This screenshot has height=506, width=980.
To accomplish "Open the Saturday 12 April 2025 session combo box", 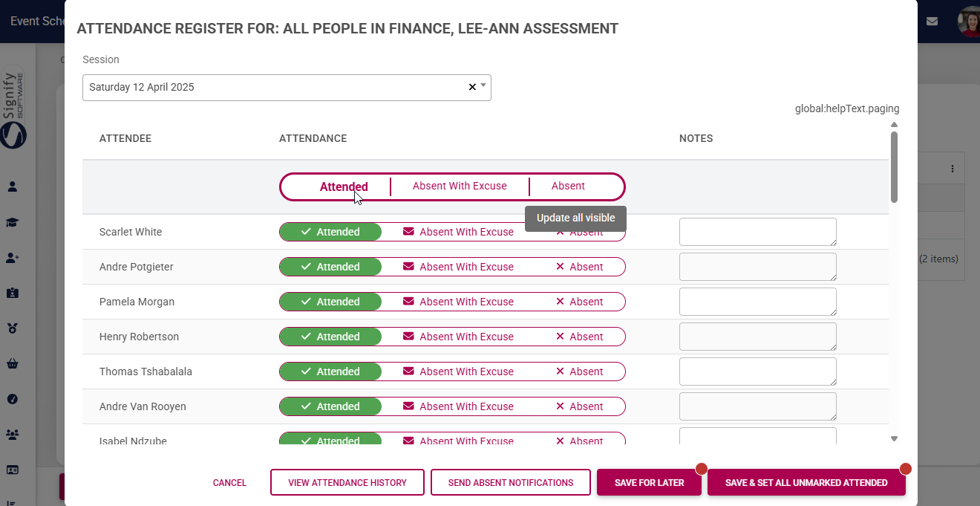I will pos(287,88).
